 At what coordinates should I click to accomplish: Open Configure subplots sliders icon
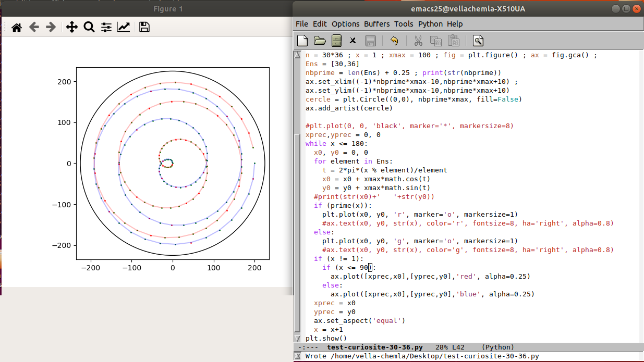(106, 27)
